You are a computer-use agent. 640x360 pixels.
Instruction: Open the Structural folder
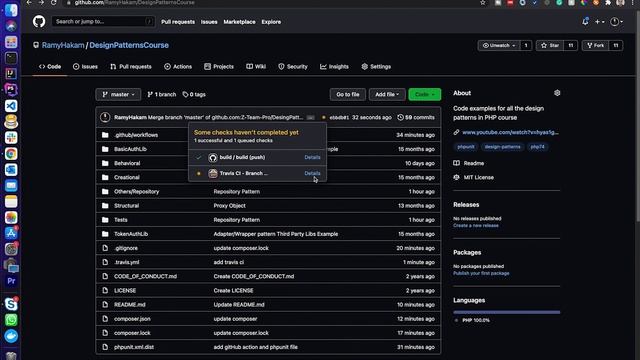click(127, 205)
